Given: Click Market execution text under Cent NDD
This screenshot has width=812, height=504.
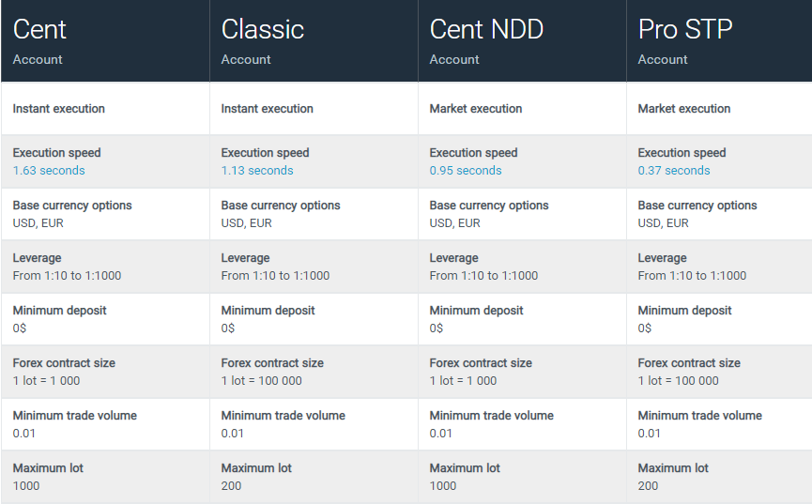Looking at the screenshot, I should (x=475, y=109).
